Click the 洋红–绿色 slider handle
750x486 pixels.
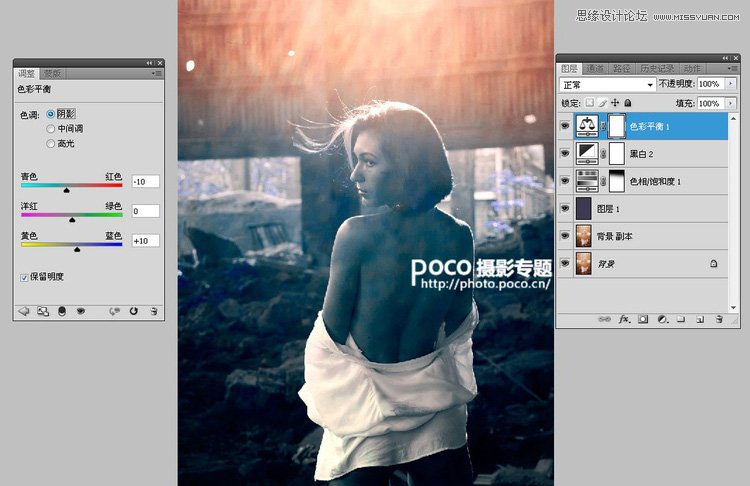tap(72, 220)
